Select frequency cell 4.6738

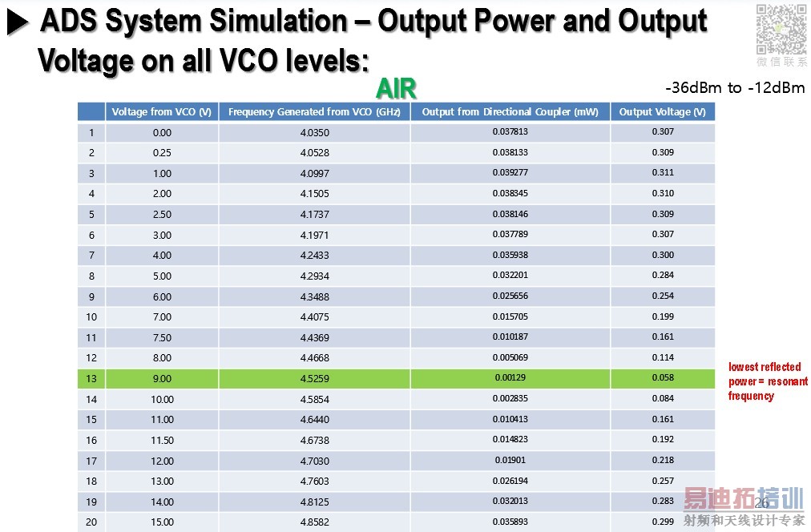pyautogui.click(x=314, y=440)
